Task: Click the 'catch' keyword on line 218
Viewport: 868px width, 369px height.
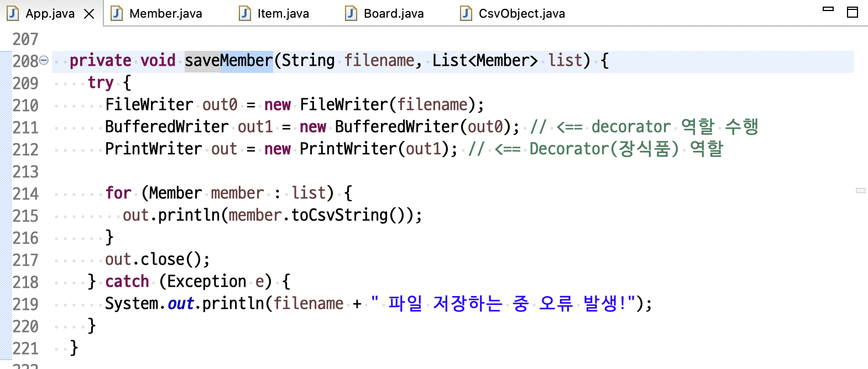Action: click(127, 281)
